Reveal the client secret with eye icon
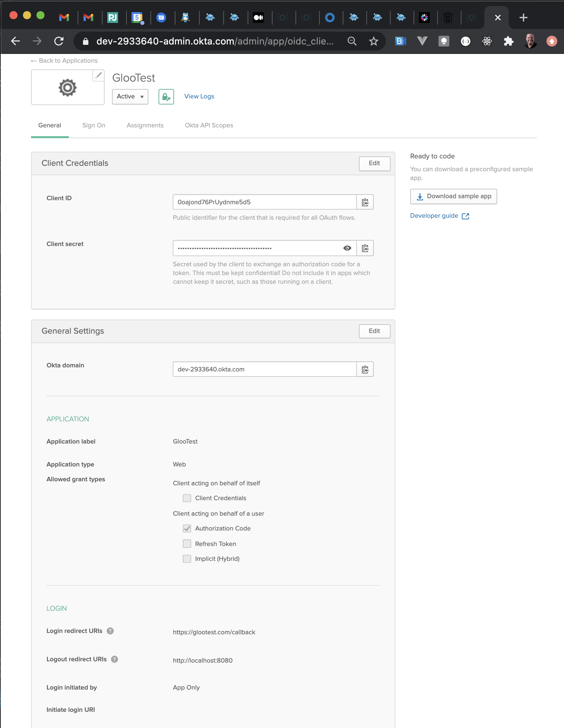 coord(347,248)
